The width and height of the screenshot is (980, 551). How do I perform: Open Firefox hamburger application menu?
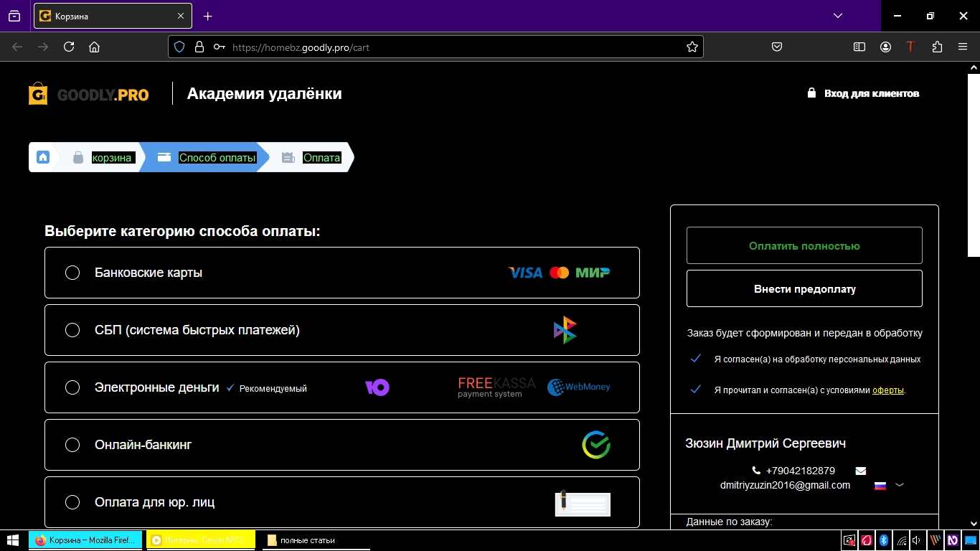pyautogui.click(x=963, y=47)
